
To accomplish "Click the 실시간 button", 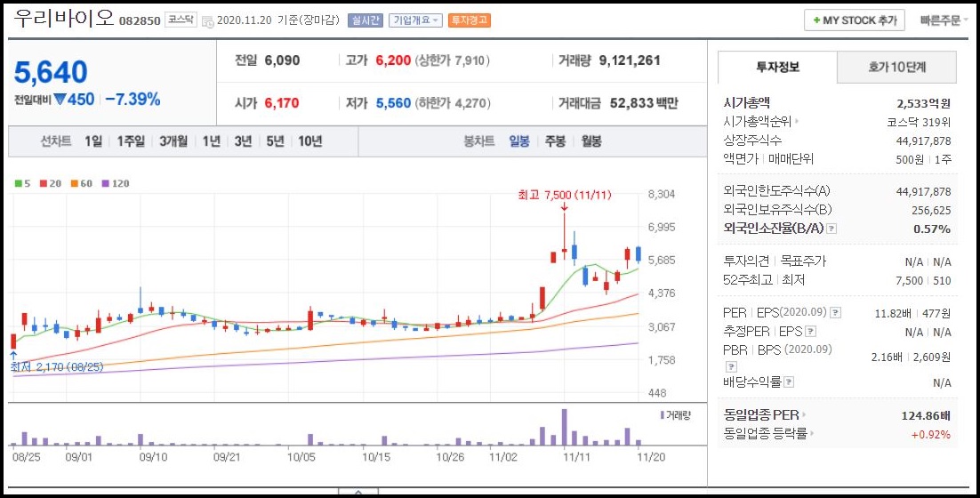I will click(x=365, y=20).
